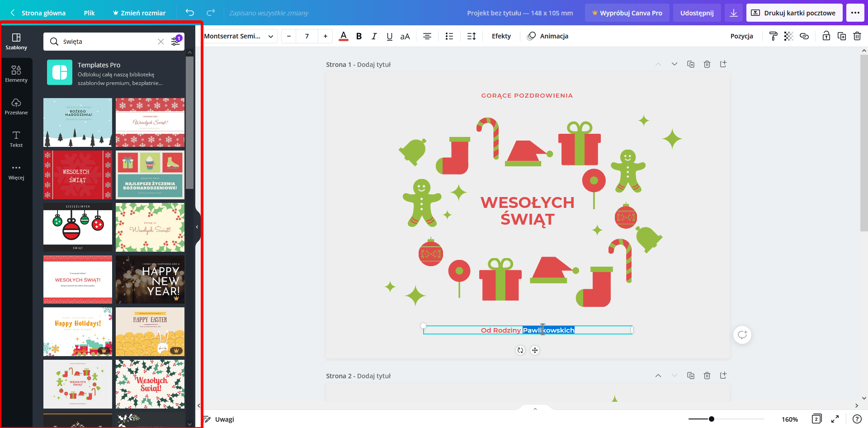Image resolution: width=868 pixels, height=428 pixels.
Task: Toggle bold formatting
Action: point(359,36)
